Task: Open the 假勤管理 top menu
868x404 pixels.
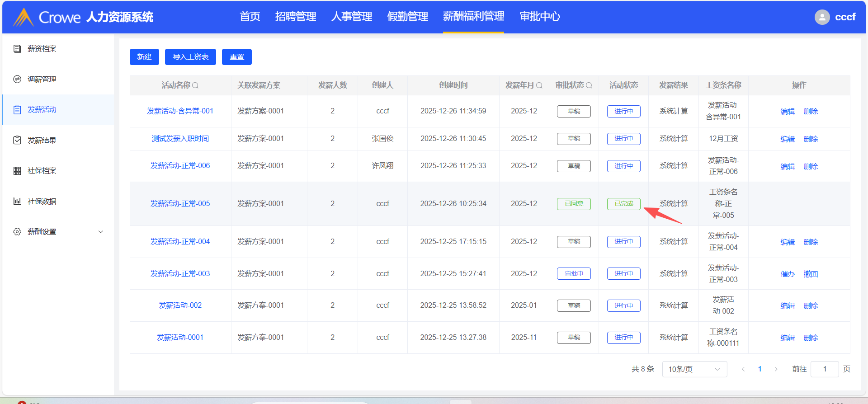Action: click(x=407, y=17)
